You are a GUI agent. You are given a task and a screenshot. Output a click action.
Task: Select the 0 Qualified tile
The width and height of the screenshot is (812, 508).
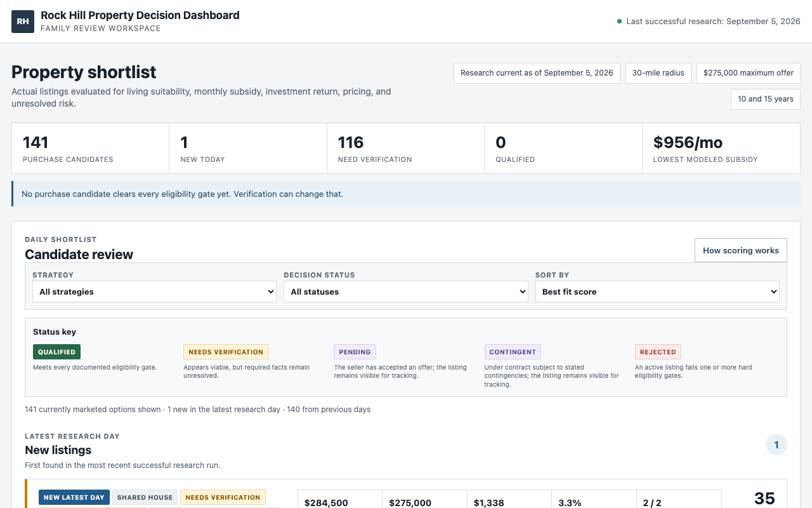[563, 149]
